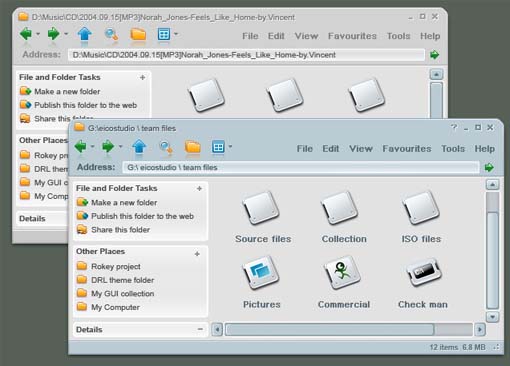510x366 pixels.
Task: Open the Collection folder
Action: click(x=340, y=208)
